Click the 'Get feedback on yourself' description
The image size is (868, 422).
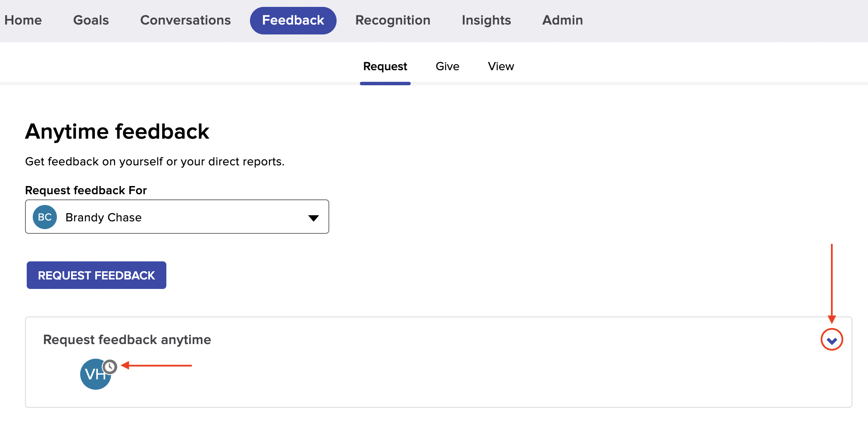coord(155,161)
